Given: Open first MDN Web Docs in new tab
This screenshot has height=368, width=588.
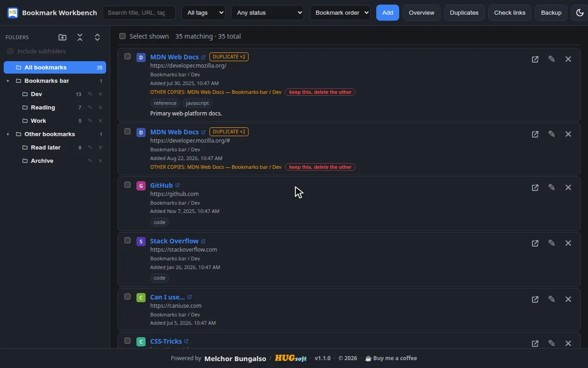Looking at the screenshot, I should (535, 59).
